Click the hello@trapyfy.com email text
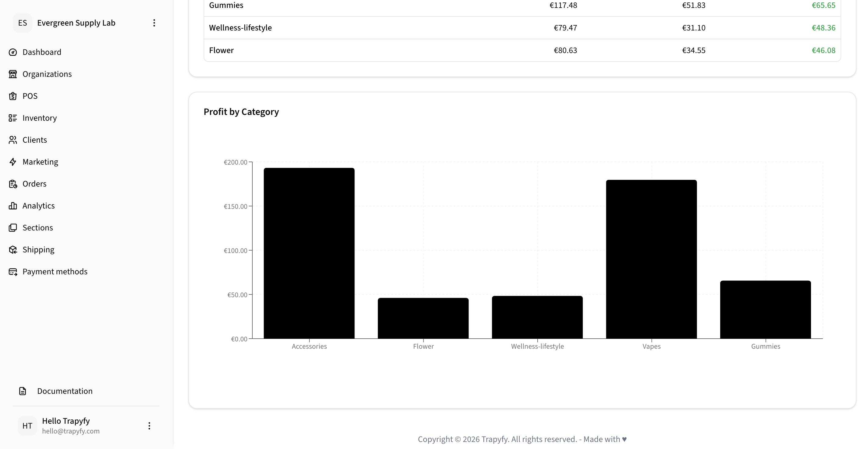The height and width of the screenshot is (449, 868). (71, 431)
